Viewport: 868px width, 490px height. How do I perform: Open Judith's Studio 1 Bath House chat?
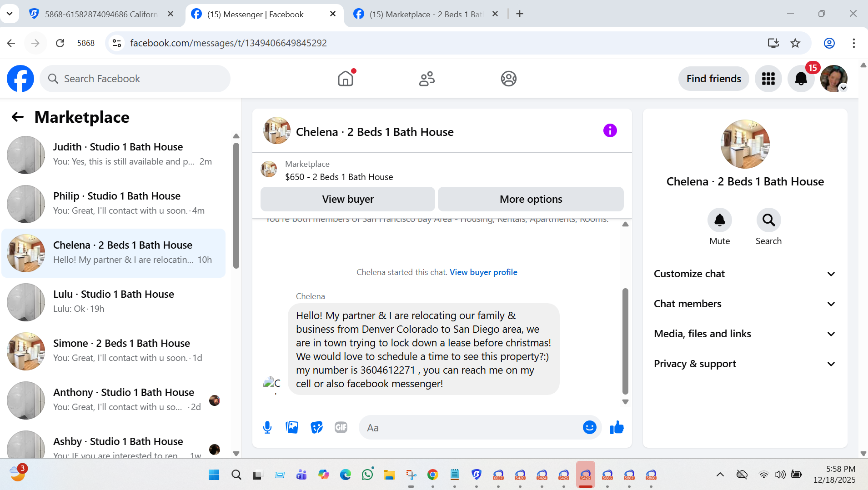(x=114, y=155)
